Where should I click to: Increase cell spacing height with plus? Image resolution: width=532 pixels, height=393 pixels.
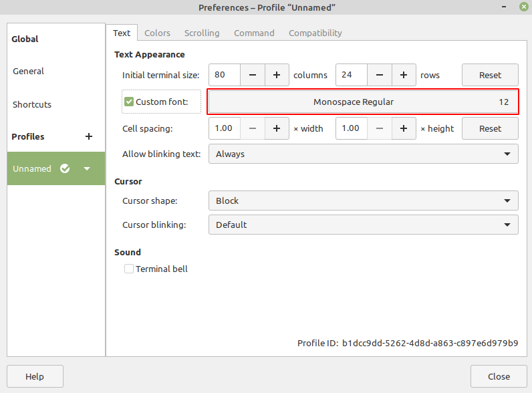[404, 128]
